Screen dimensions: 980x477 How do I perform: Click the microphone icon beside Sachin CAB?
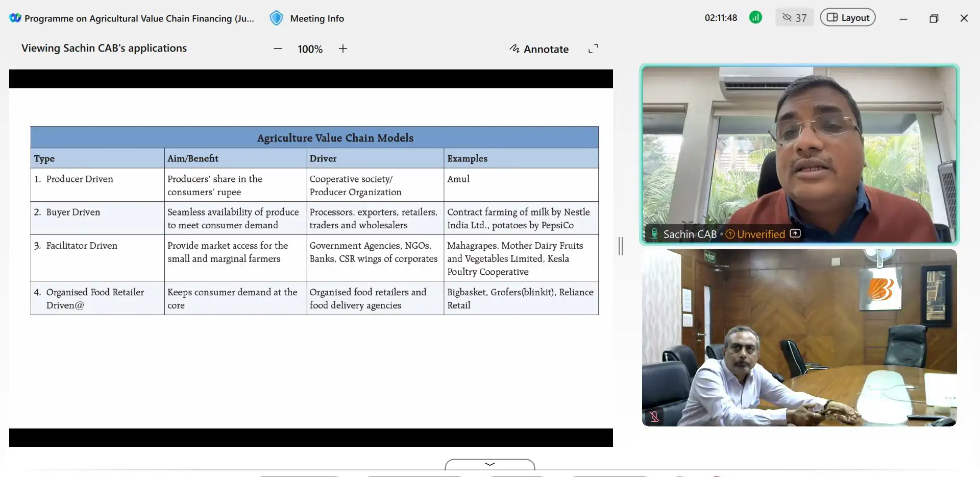[654, 234]
